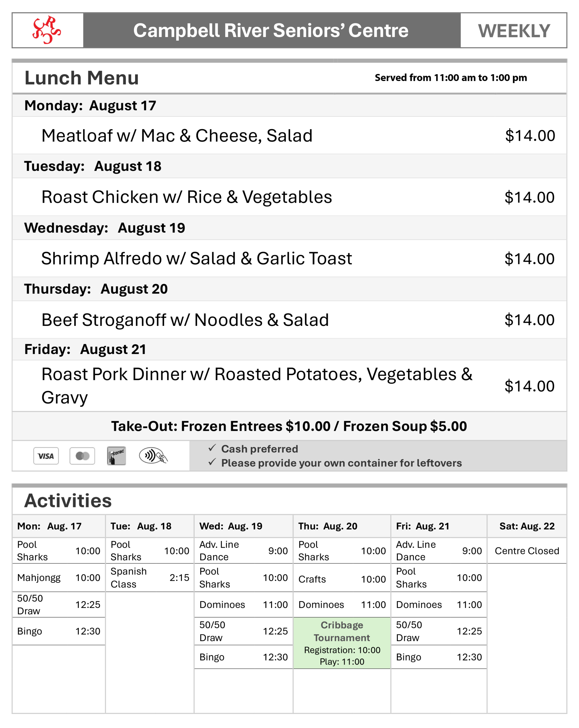Select the Monday: August 17 heading
The height and width of the screenshot is (728, 579).
tap(90, 106)
